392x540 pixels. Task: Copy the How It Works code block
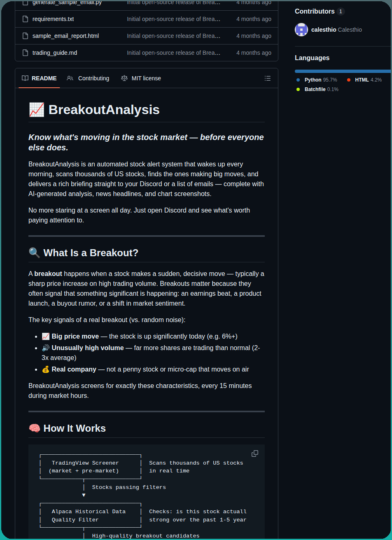[255, 454]
